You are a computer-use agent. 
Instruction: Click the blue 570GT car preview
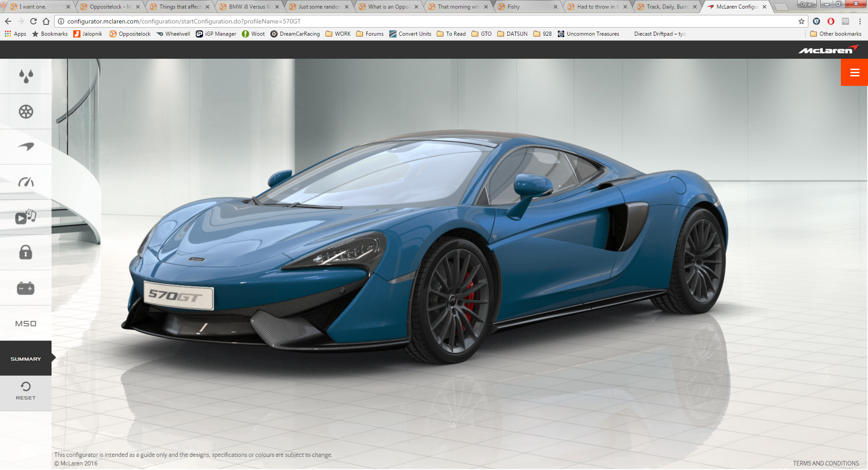[x=425, y=246]
